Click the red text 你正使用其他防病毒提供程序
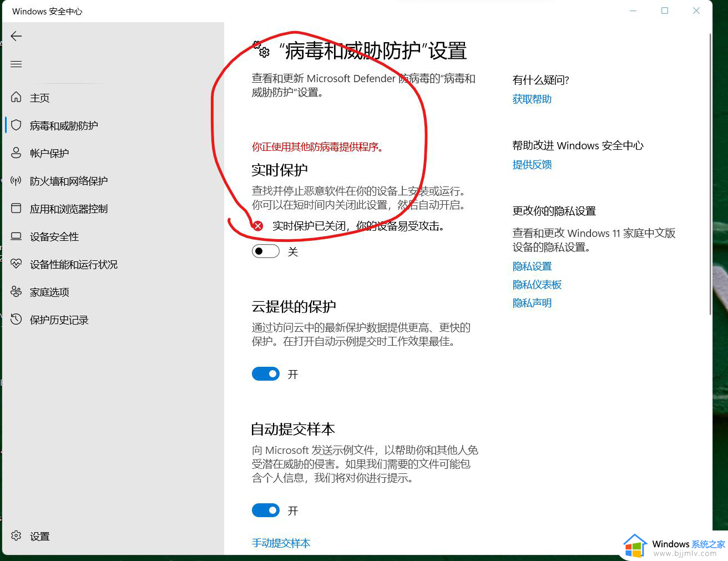Viewport: 728px width, 561px height. (x=317, y=146)
